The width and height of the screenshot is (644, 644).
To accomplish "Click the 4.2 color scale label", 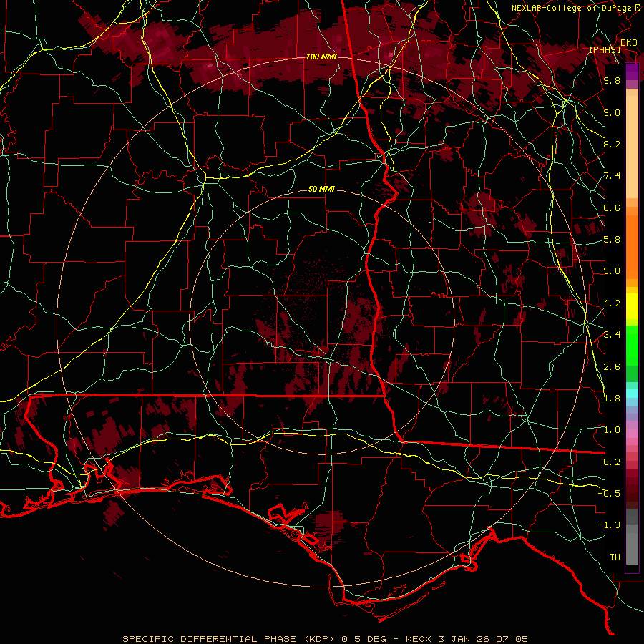I will coord(612,303).
